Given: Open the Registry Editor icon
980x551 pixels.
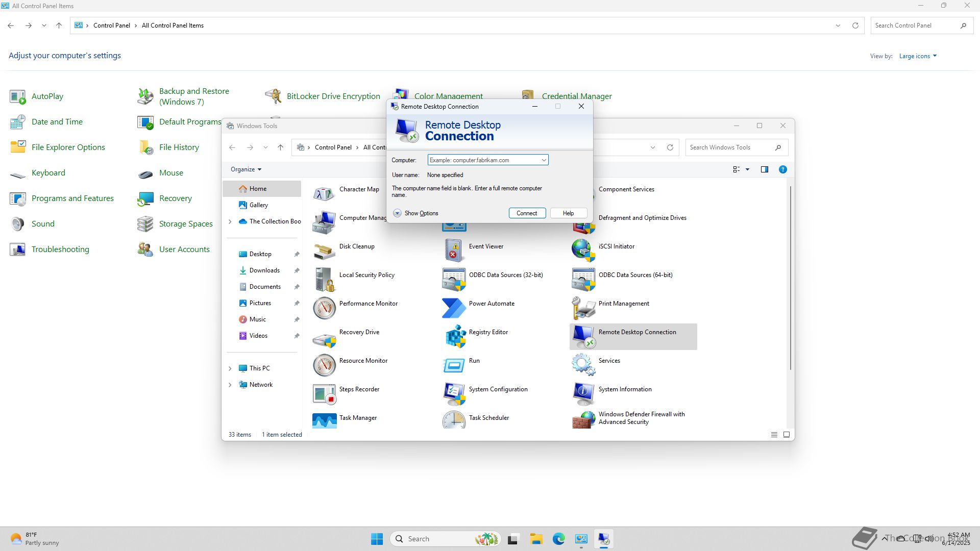Looking at the screenshot, I should click(x=455, y=336).
